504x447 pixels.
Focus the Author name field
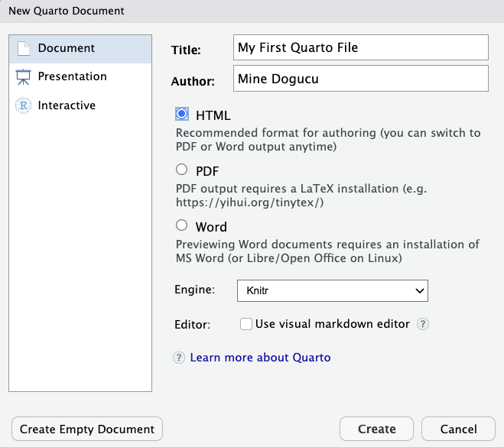coord(361,79)
